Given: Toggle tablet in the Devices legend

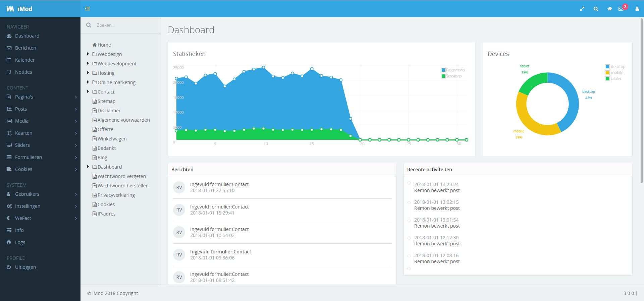Looking at the screenshot, I should (613, 79).
